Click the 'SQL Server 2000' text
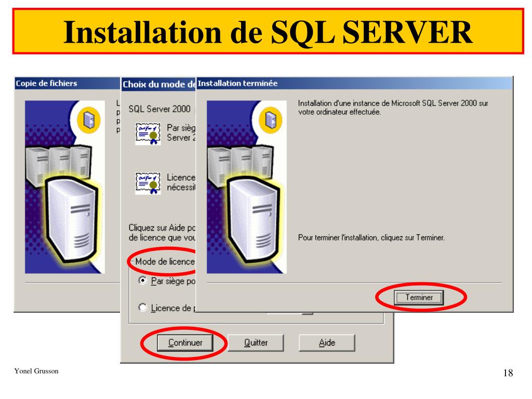The image size is (532, 399). point(159,109)
